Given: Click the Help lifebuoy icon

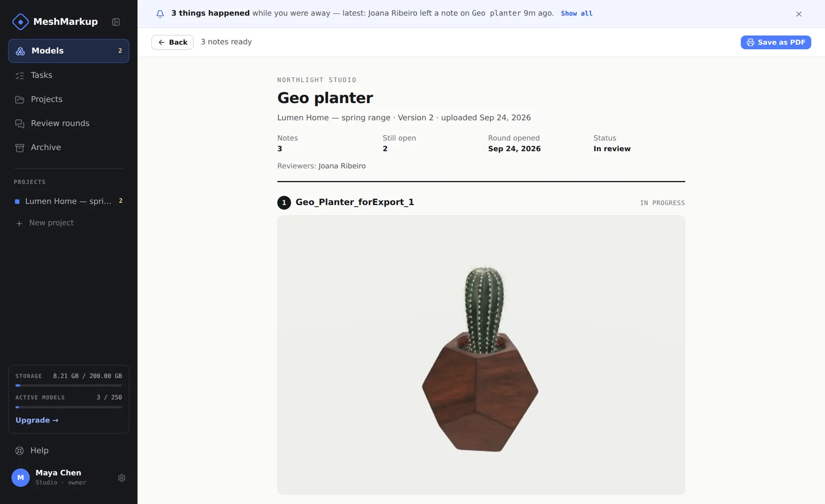Looking at the screenshot, I should [20, 450].
